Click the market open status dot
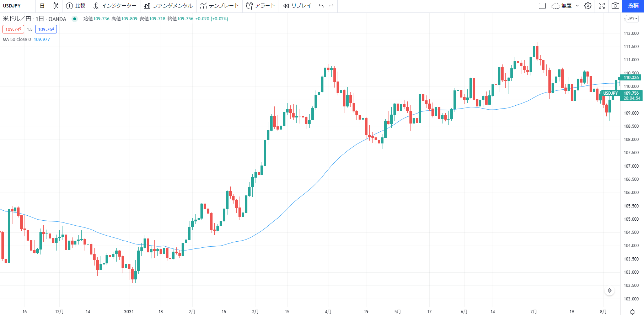 tap(75, 19)
